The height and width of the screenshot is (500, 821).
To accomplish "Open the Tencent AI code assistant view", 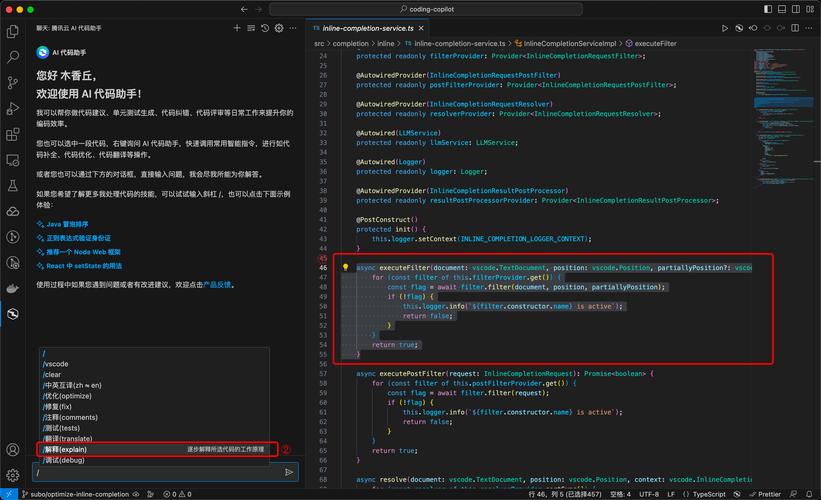I will pyautogui.click(x=13, y=314).
